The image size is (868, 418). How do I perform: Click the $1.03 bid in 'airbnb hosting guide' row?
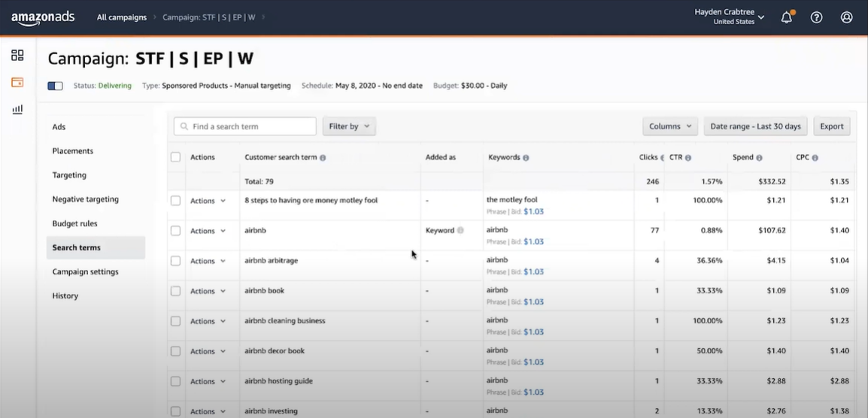tap(533, 392)
